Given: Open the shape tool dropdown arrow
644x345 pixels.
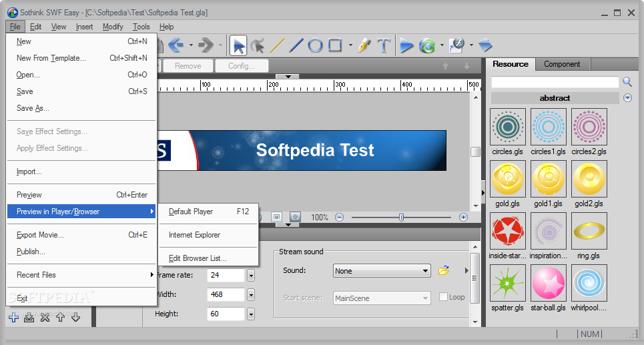Looking at the screenshot, I should [350, 45].
